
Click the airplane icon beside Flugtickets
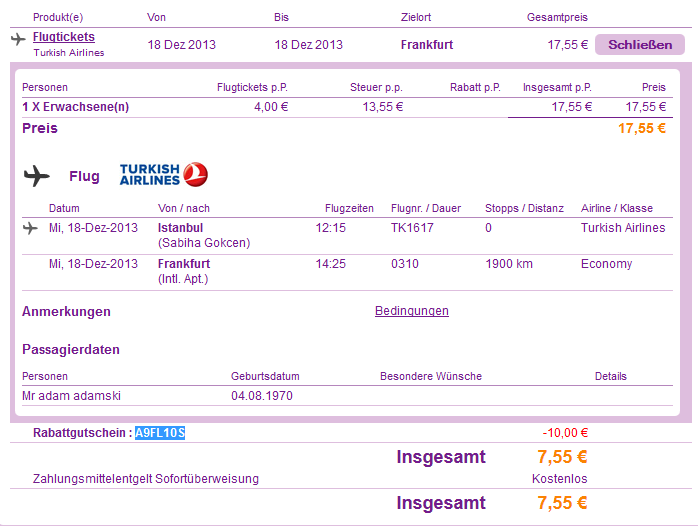coord(18,39)
